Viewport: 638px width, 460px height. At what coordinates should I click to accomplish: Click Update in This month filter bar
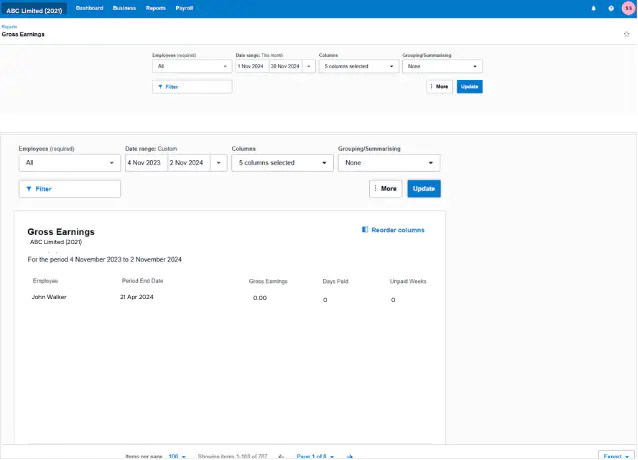[470, 87]
